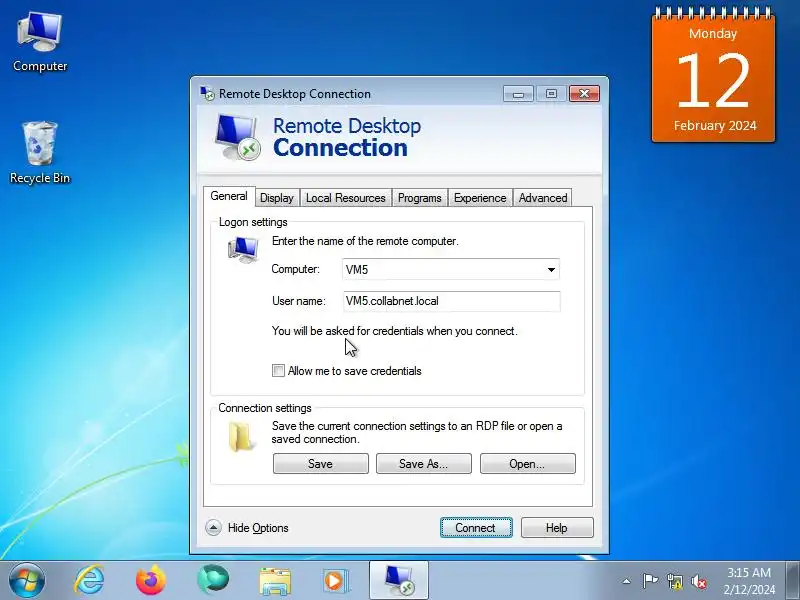Open the Windows Start orb
Screen dimensions: 800x600
tap(27, 581)
